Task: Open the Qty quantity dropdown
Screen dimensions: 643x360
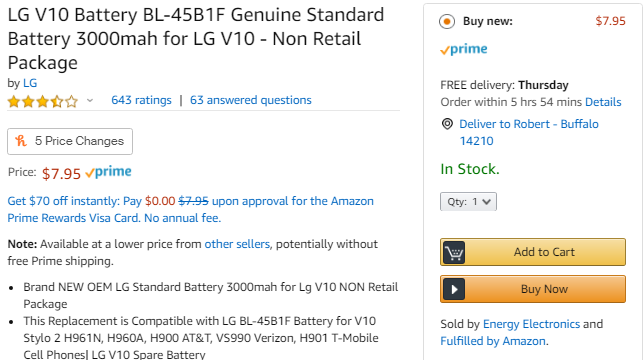Action: point(468,202)
